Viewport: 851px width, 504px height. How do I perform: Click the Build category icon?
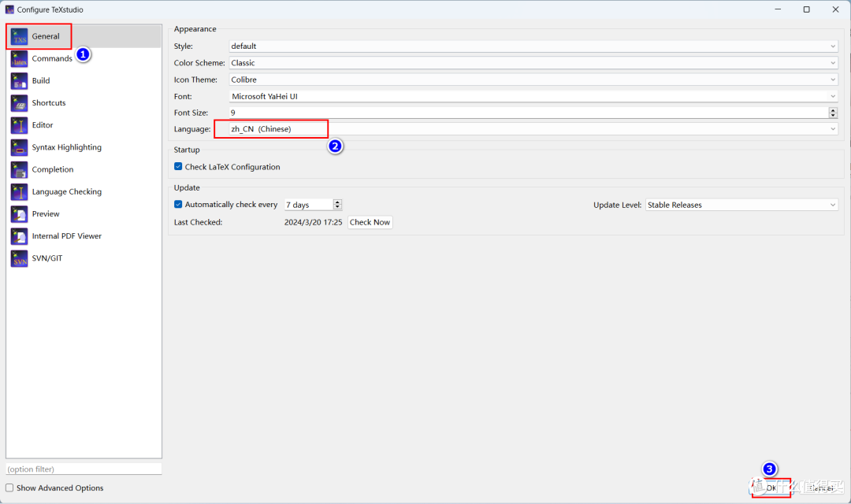(19, 81)
